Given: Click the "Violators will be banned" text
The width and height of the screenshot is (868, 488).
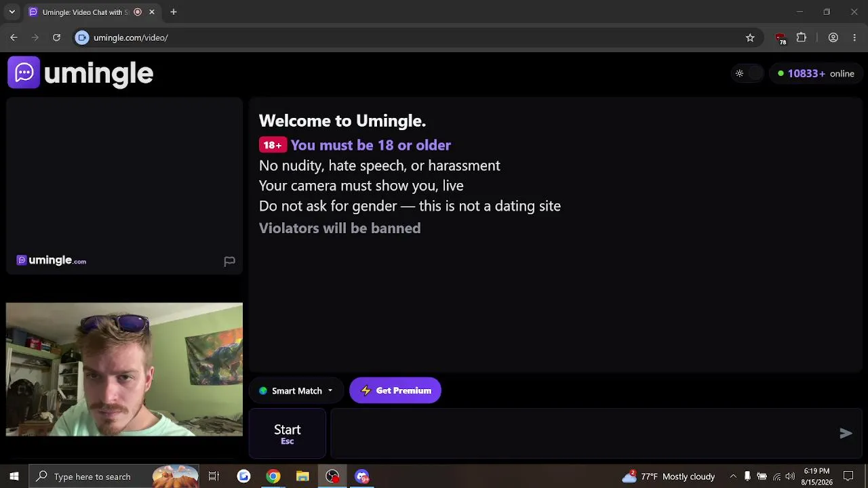Looking at the screenshot, I should pyautogui.click(x=340, y=228).
